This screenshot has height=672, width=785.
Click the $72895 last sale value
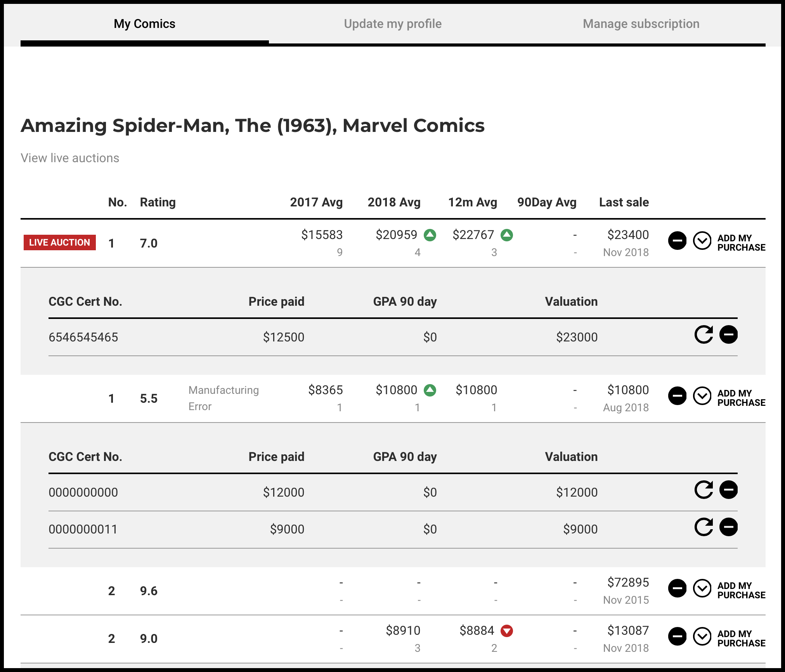628,582
